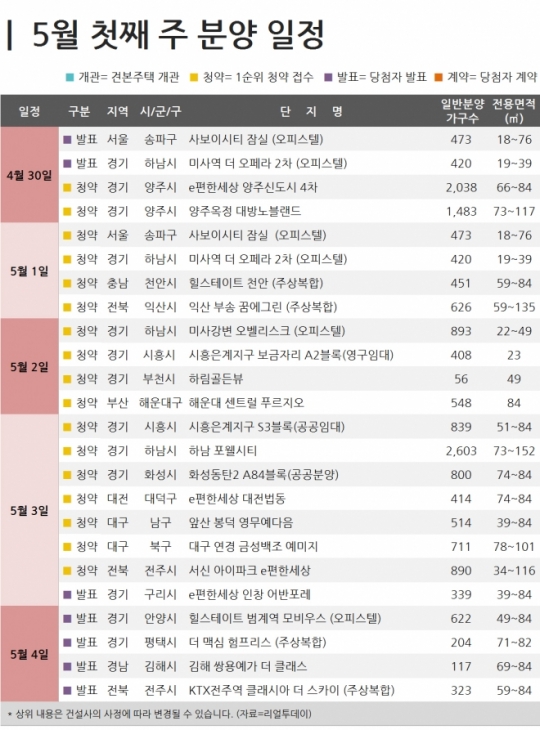Screen dimensions: 540x730
Task: Click the 지역 column header
Action: (117, 111)
